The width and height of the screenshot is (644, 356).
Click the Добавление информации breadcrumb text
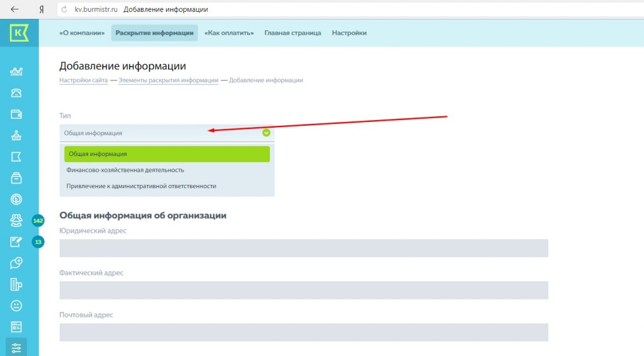(x=266, y=81)
